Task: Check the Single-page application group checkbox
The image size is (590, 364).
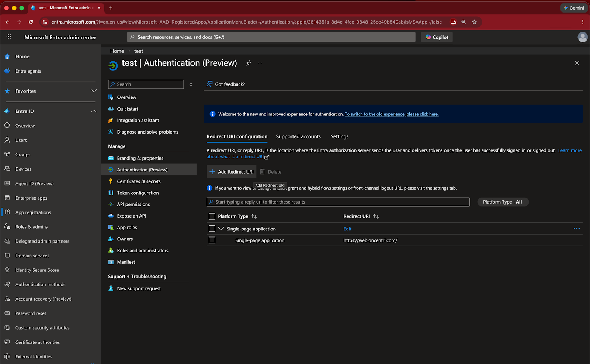Action: click(x=212, y=229)
